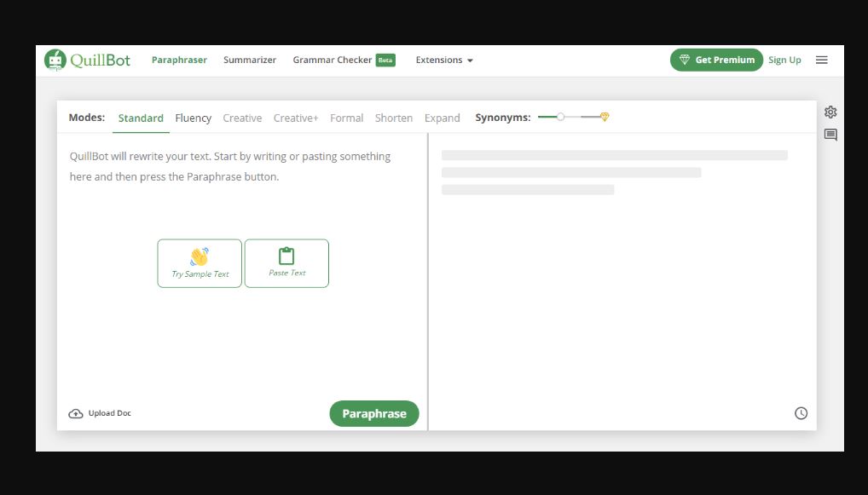Open the Paraphraser nav item
Viewport: 868px width, 495px height.
click(x=179, y=60)
